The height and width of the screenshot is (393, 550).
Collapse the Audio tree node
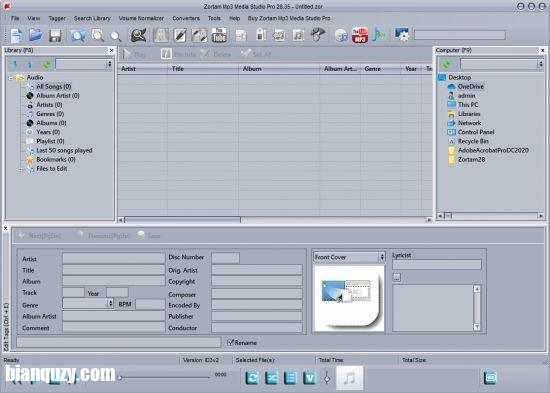pyautogui.click(x=11, y=78)
